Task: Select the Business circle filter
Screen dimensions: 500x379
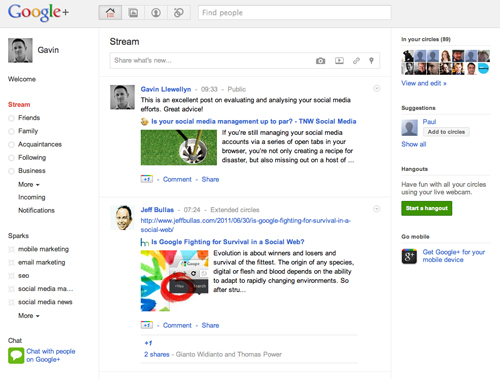Action: [32, 171]
